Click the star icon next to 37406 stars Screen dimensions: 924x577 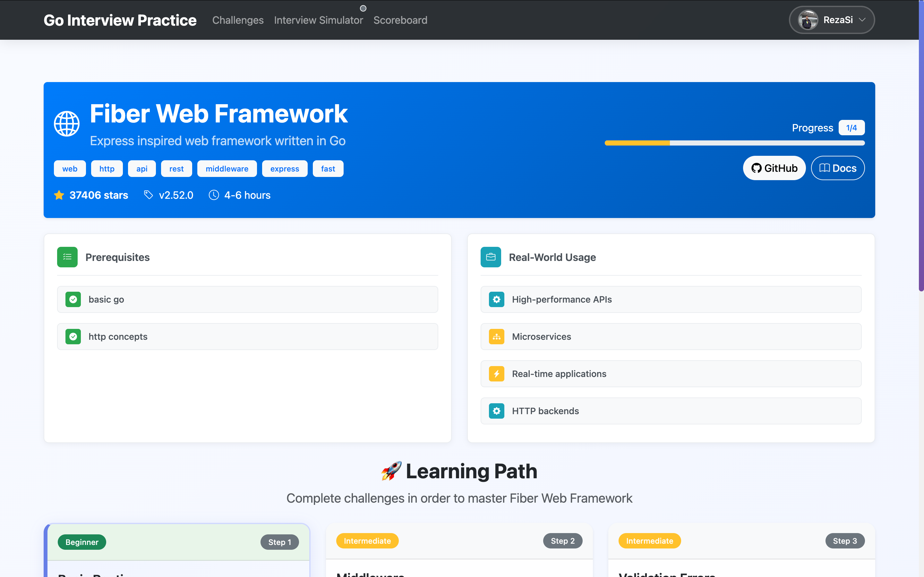[59, 195]
